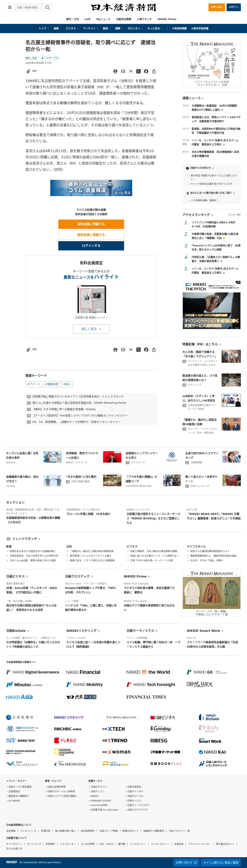Click the note share icon above the article text

131,71
